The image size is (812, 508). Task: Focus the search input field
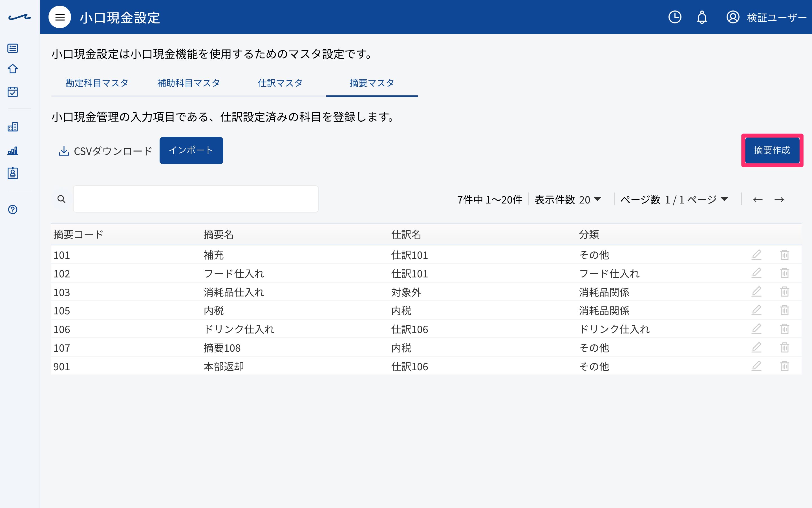click(x=196, y=199)
